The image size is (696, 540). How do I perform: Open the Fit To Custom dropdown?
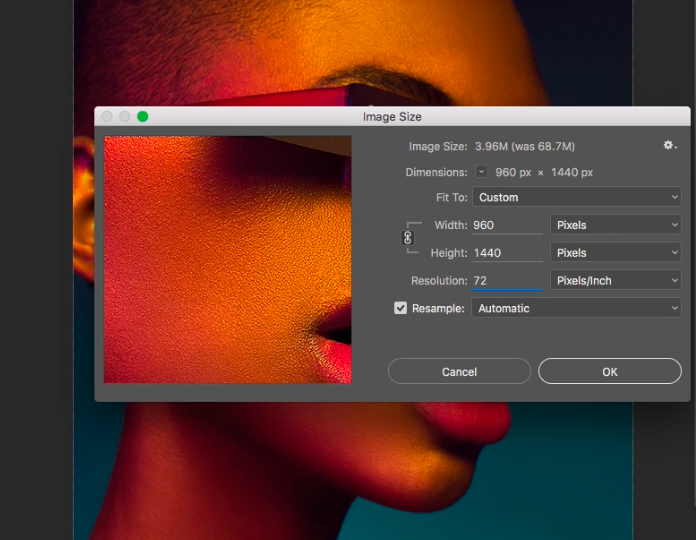click(576, 197)
